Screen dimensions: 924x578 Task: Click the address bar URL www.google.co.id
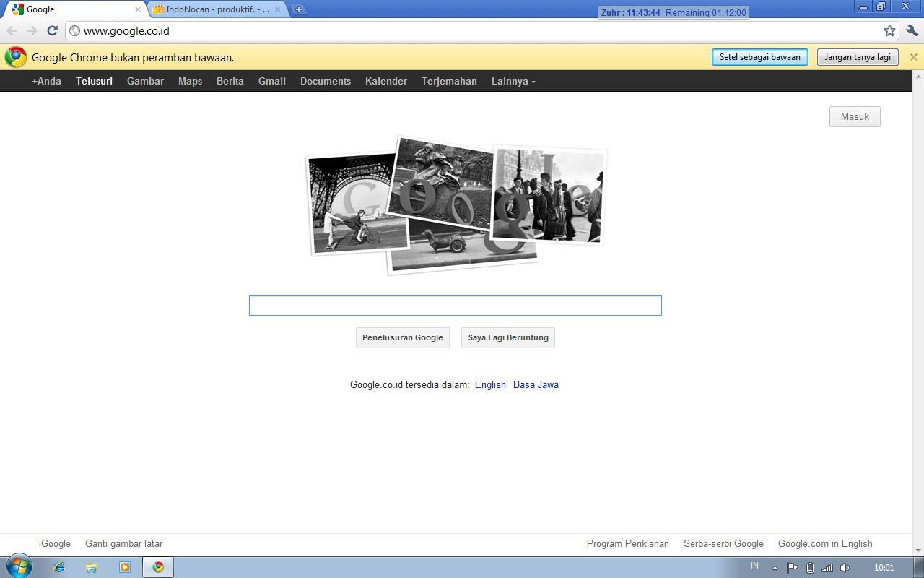[x=126, y=30]
